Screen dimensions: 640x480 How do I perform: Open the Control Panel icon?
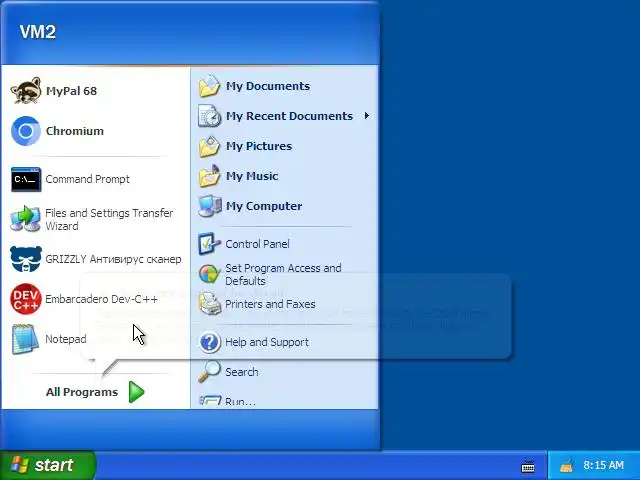pyautogui.click(x=209, y=244)
